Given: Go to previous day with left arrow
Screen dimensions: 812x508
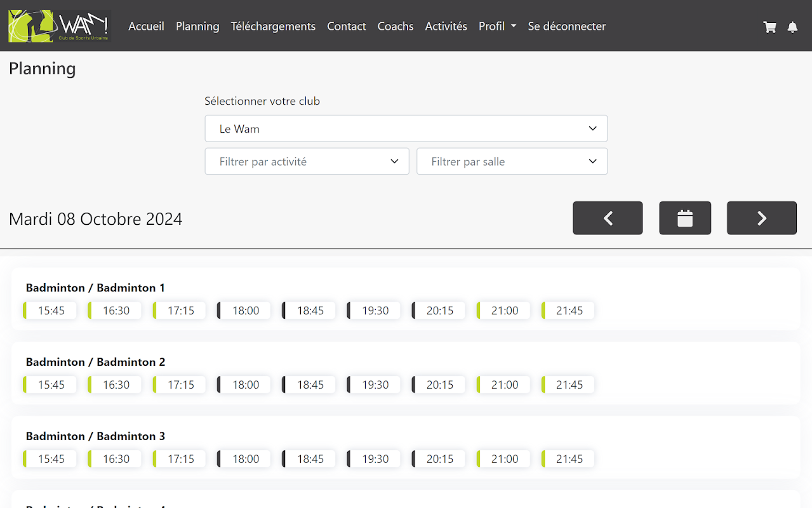Looking at the screenshot, I should point(608,218).
